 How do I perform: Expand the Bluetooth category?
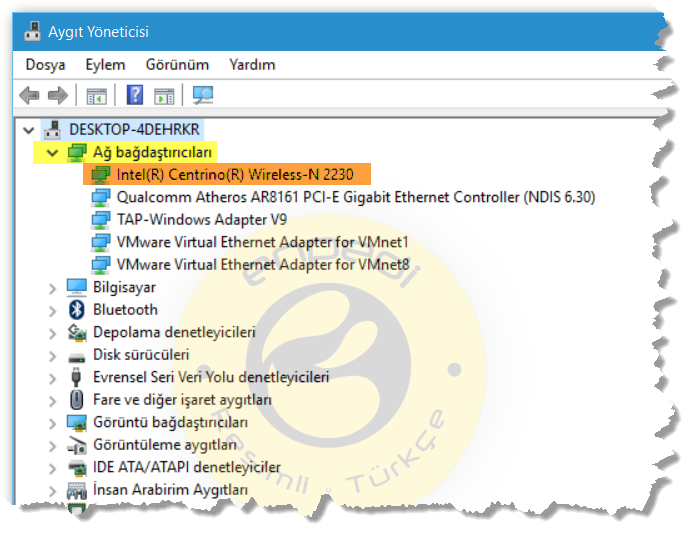(52, 311)
